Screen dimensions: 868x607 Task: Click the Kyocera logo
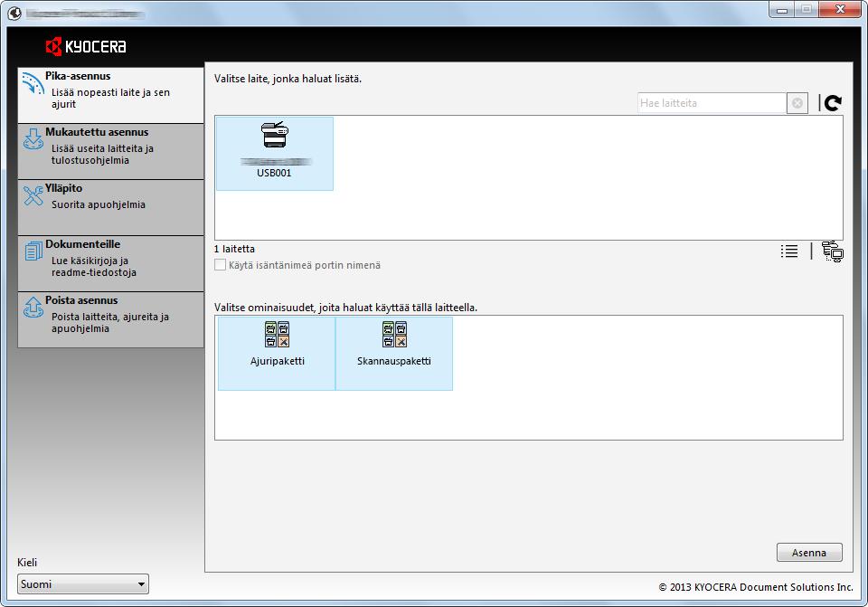86,46
